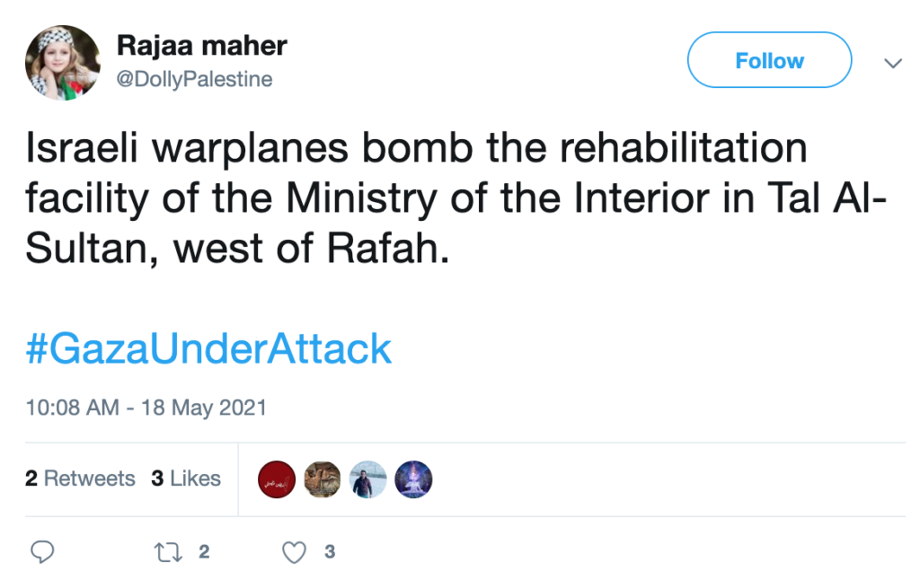
Task: Click the 10:08 AM - 18 May 2021 timestamp
Action: tap(146, 408)
